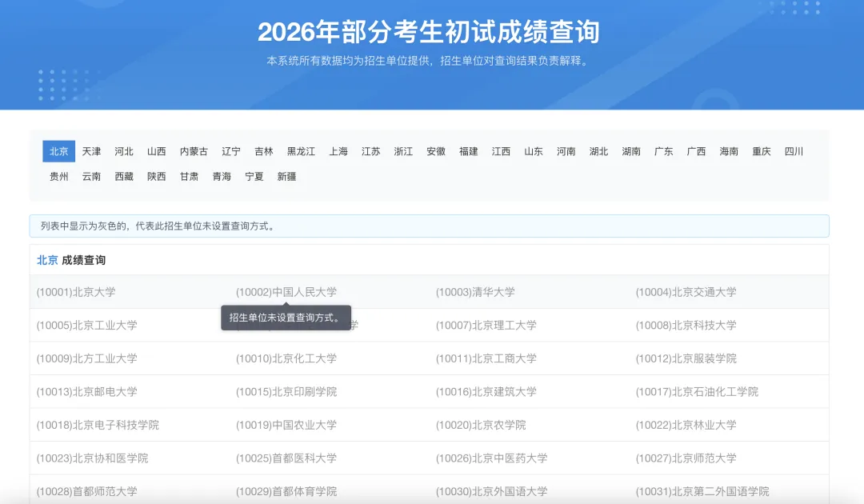Choose the 山西 province tab
This screenshot has height=504, width=864.
(x=157, y=151)
